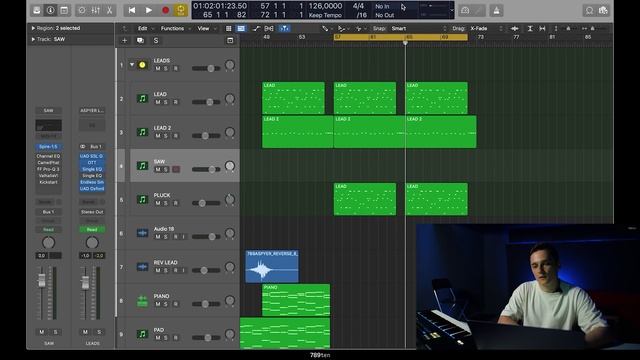Open LCD display mode dropdown arrow
Viewport: 640px width, 360px height.
[451, 10]
